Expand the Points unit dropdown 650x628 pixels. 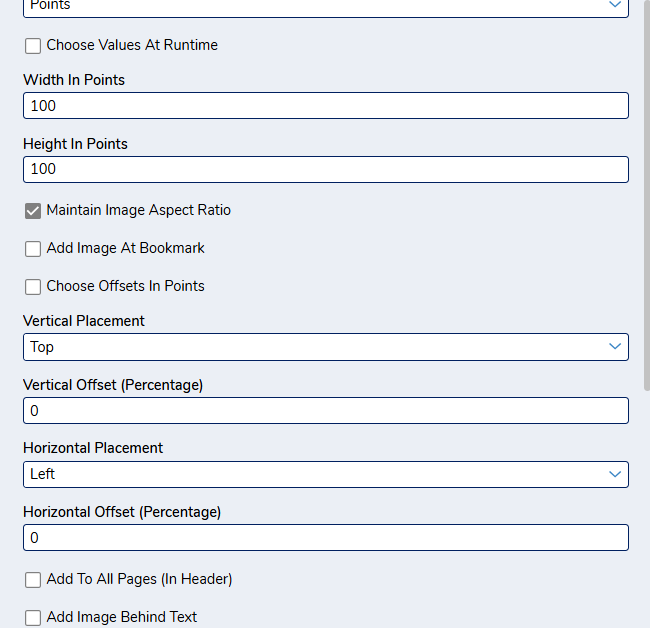pos(326,7)
